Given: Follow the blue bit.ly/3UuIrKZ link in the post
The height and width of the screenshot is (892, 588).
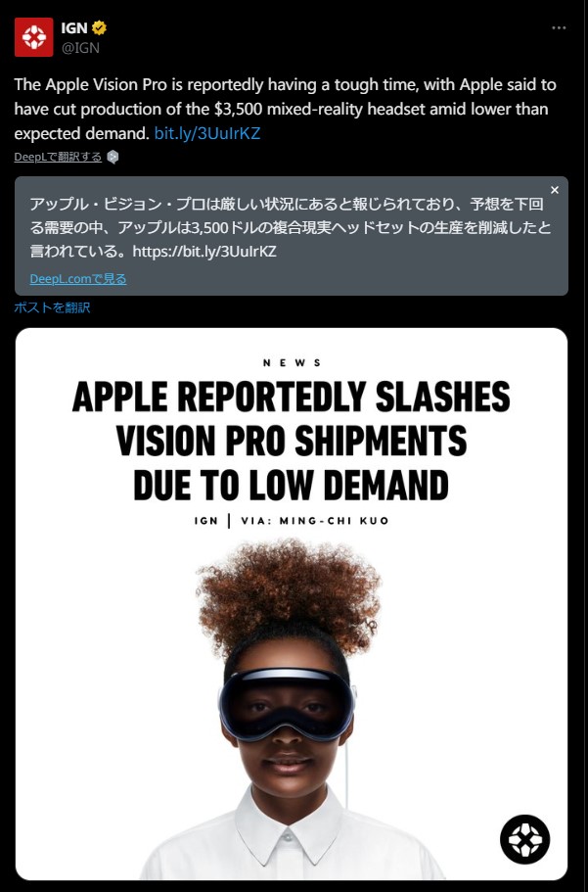Looking at the screenshot, I should pyautogui.click(x=207, y=133).
